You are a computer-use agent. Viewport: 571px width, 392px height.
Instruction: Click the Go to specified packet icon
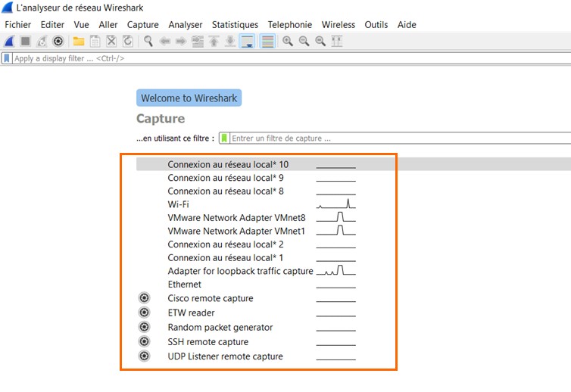point(198,41)
